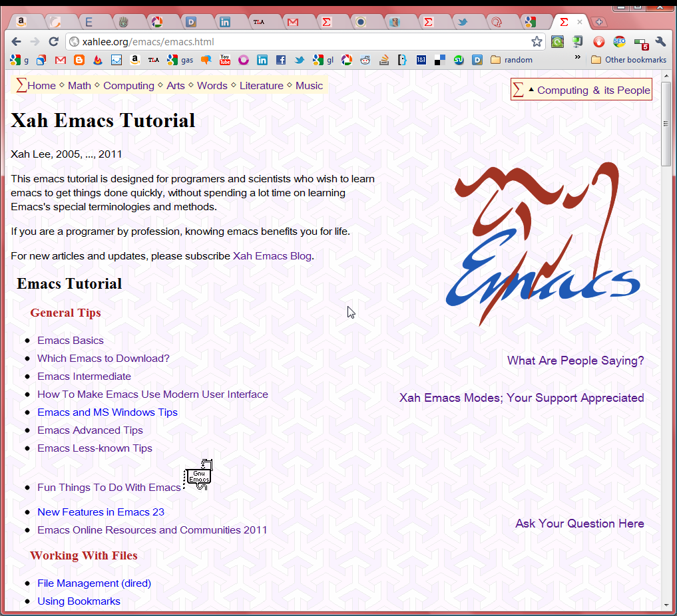Viewport: 677px width, 616px height.
Task: Open the LinkedIn bookmark in bookmarks bar
Action: pos(262,60)
